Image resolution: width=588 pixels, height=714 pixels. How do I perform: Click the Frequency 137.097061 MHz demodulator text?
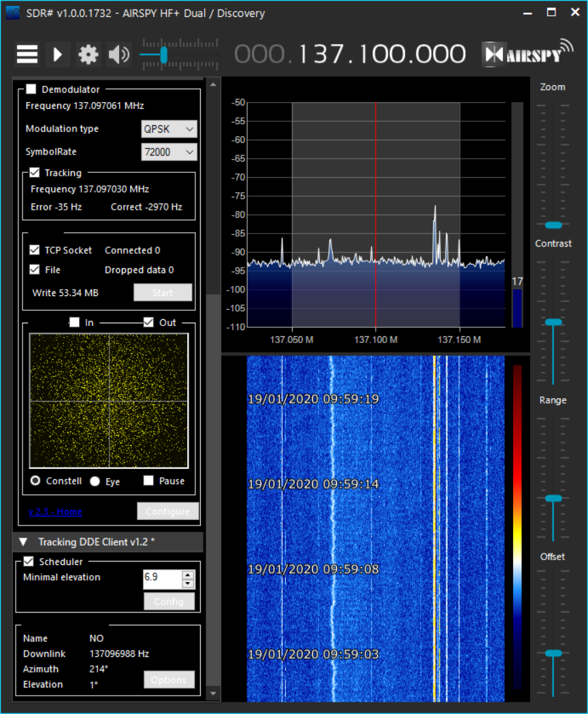point(84,106)
